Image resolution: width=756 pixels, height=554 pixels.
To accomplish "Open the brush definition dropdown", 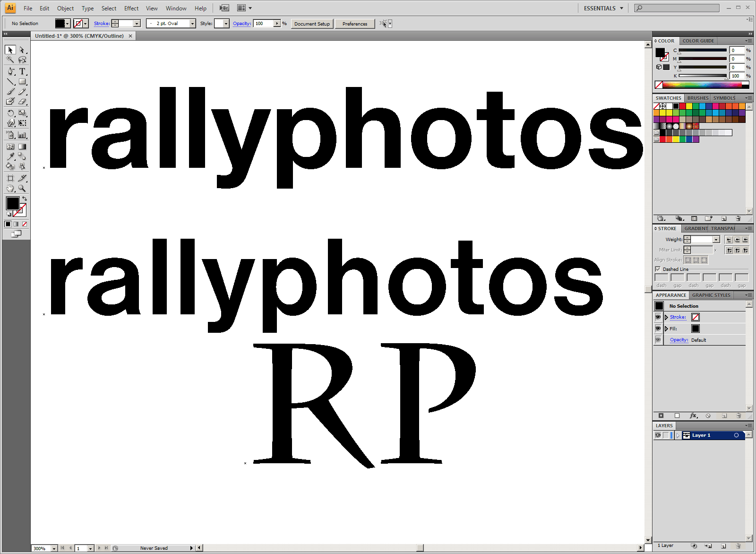I will [x=192, y=24].
